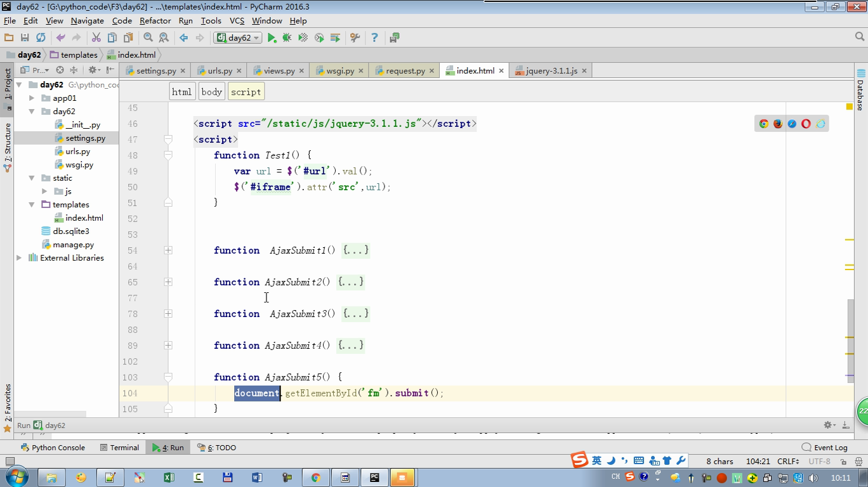Hide the Project panel with the arrow-bar icon

(x=110, y=70)
